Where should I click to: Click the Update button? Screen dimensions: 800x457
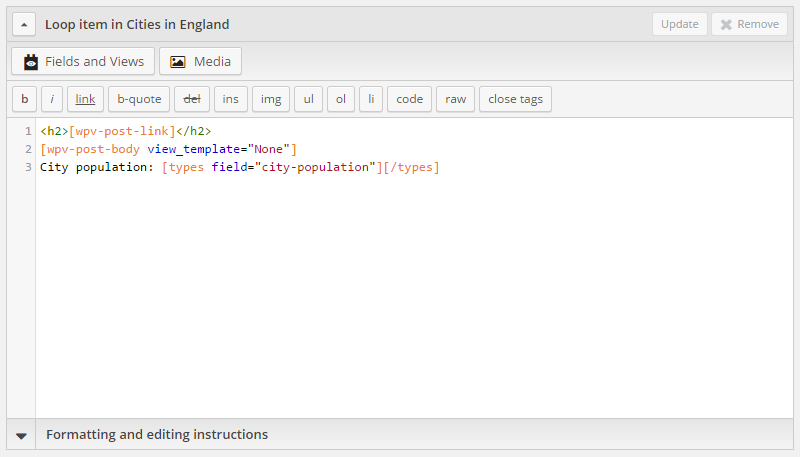click(x=680, y=24)
